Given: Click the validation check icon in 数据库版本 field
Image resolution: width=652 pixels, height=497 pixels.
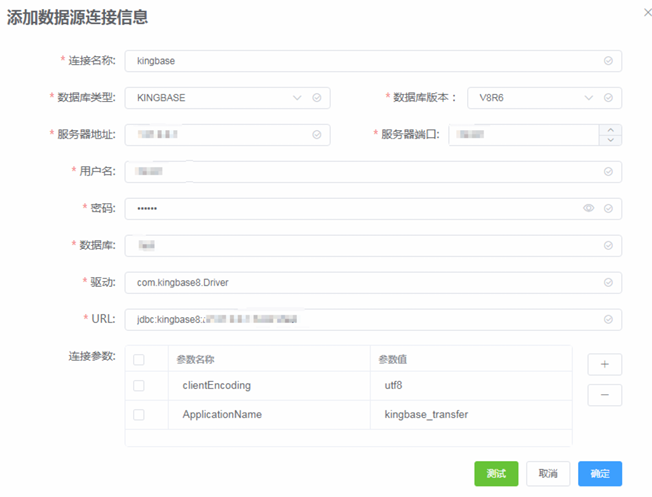Looking at the screenshot, I should pyautogui.click(x=608, y=98).
